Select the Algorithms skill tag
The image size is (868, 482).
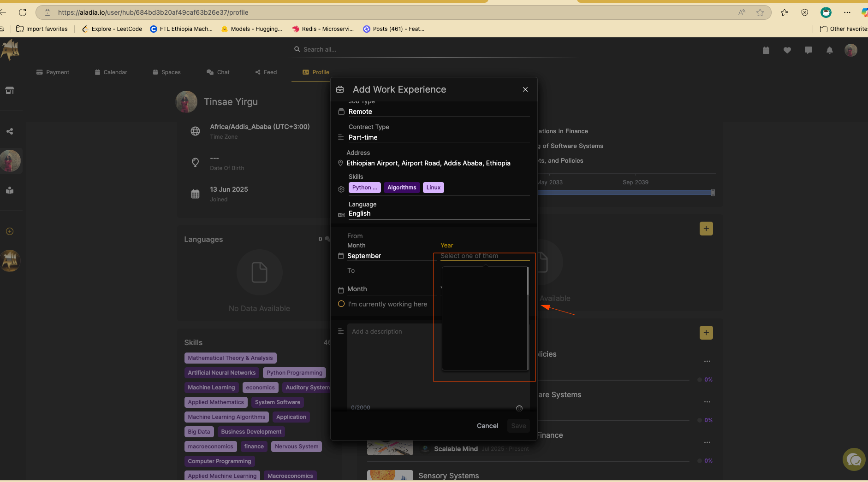(x=402, y=188)
